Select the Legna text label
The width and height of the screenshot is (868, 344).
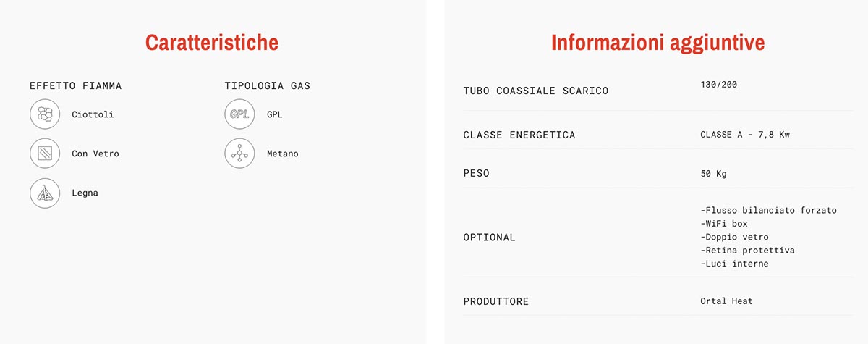pyautogui.click(x=85, y=193)
